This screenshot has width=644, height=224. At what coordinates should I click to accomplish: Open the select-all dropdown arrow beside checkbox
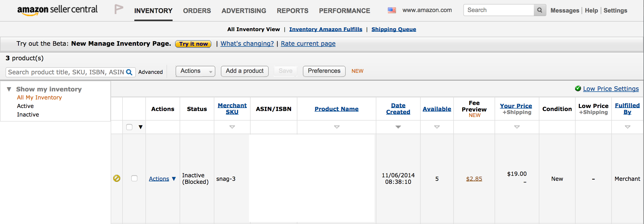click(141, 127)
